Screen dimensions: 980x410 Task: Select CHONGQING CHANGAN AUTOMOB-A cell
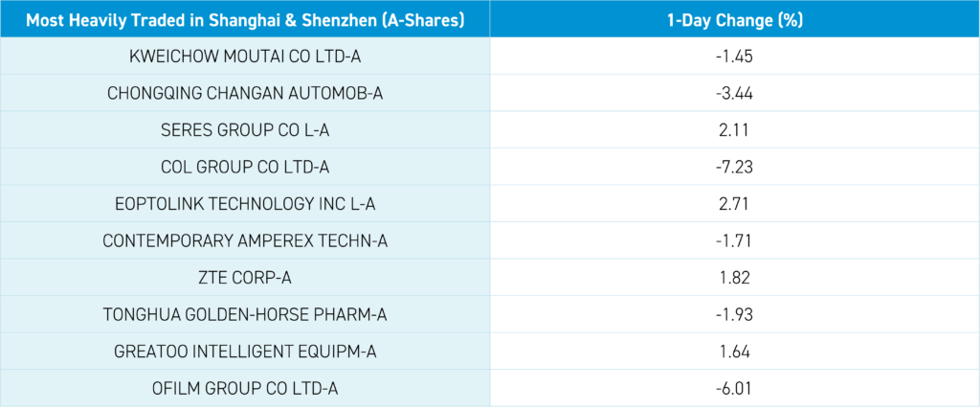pos(245,93)
